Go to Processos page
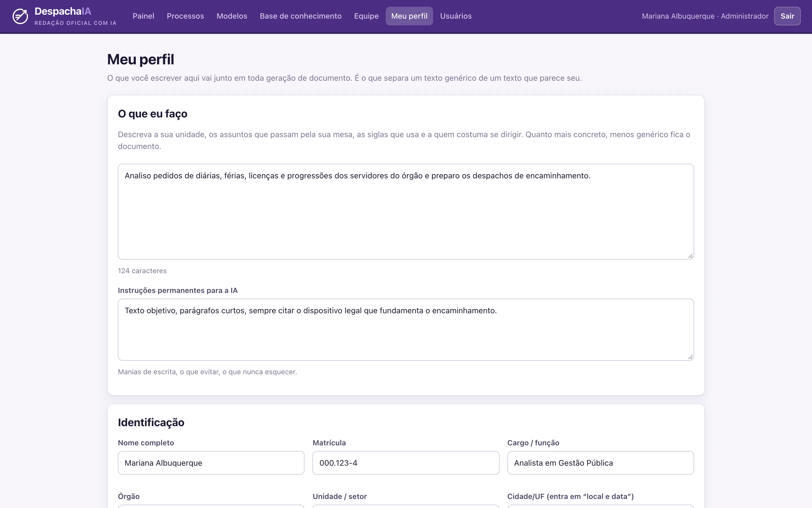Image resolution: width=812 pixels, height=508 pixels. point(185,16)
